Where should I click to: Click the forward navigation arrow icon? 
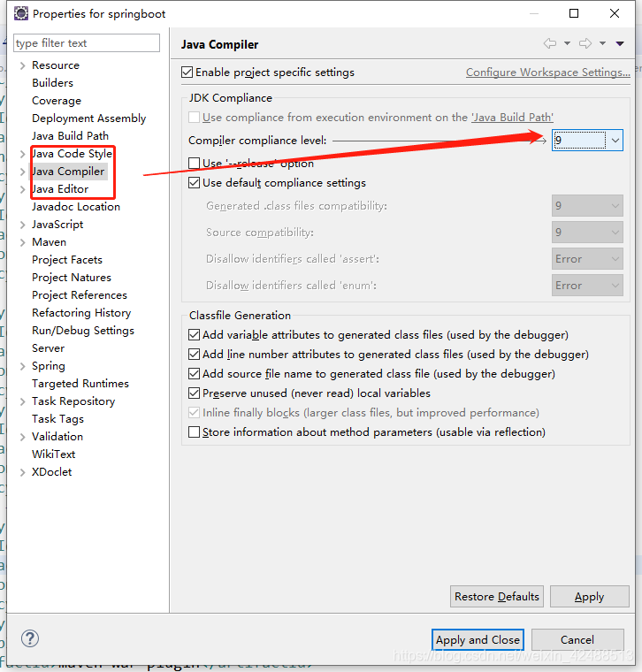tap(585, 43)
